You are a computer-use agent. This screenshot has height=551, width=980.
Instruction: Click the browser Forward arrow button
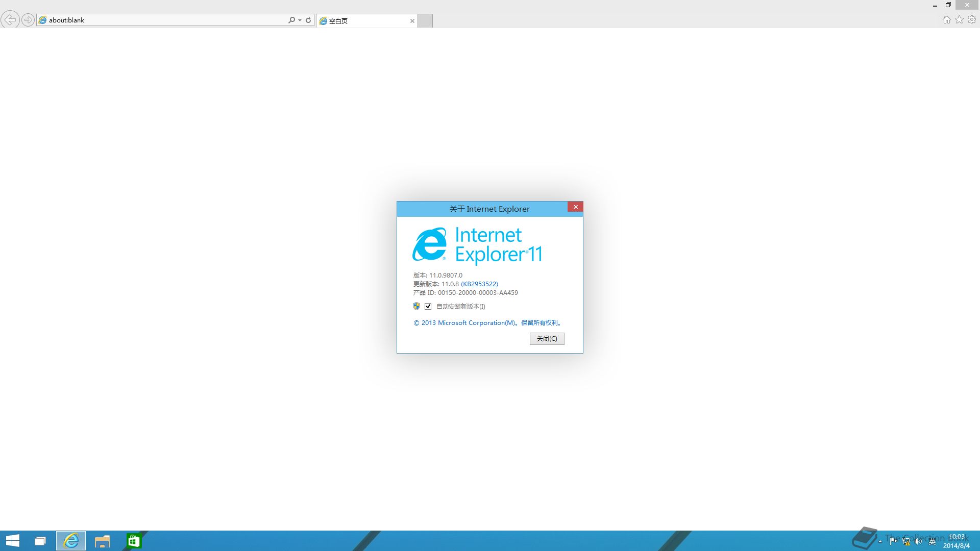(28, 20)
